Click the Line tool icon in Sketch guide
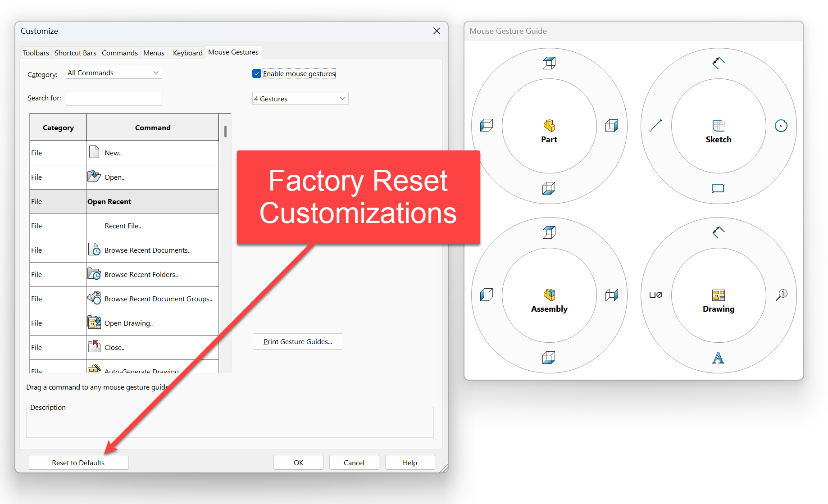Viewport: 828px width, 504px height. click(656, 125)
